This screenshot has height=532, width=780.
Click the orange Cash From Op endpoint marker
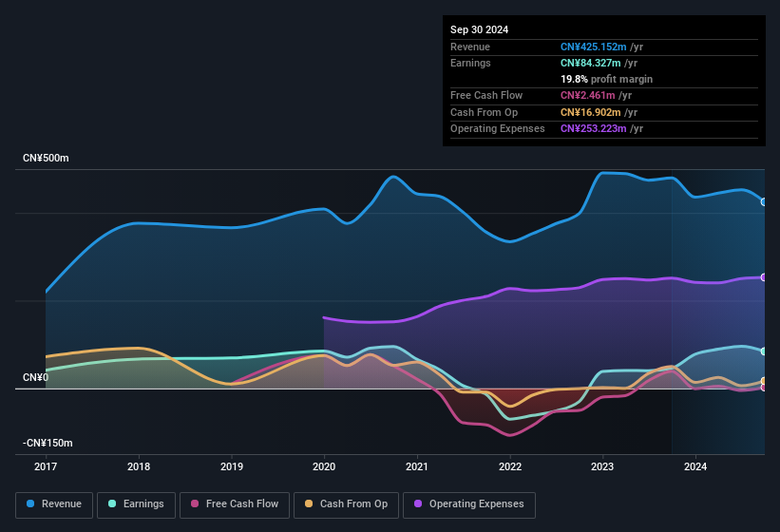pyautogui.click(x=764, y=381)
